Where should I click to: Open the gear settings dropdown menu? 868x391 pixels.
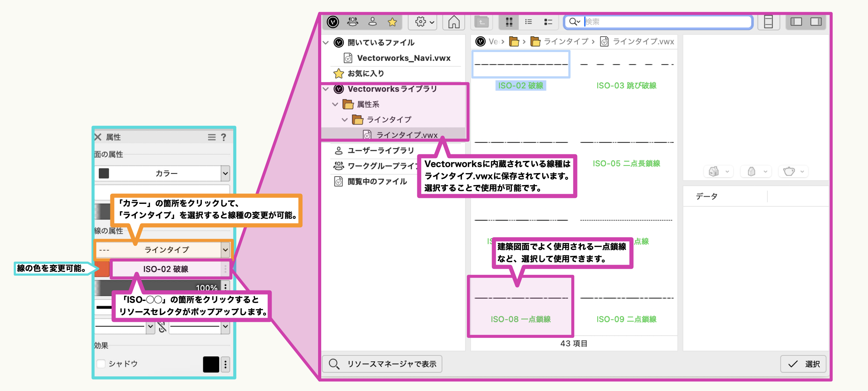(424, 22)
